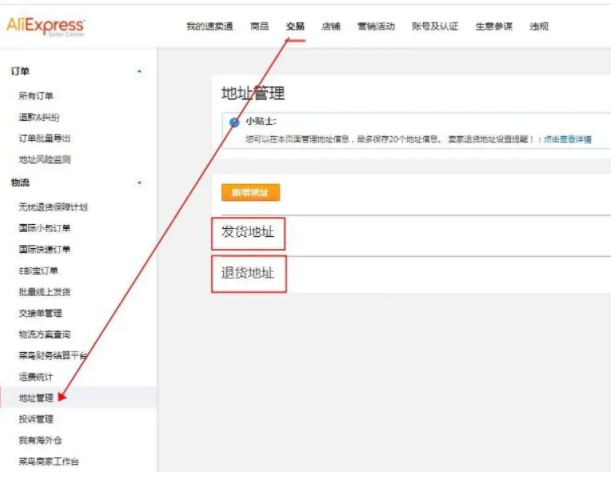Open the 违规 top menu
611x479 pixels.
(539, 26)
